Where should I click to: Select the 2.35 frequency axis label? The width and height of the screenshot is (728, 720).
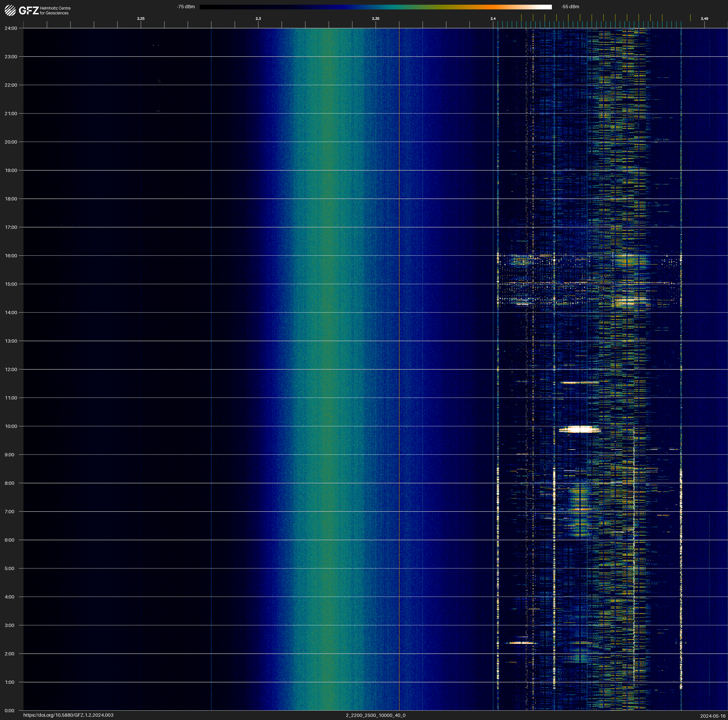click(375, 19)
